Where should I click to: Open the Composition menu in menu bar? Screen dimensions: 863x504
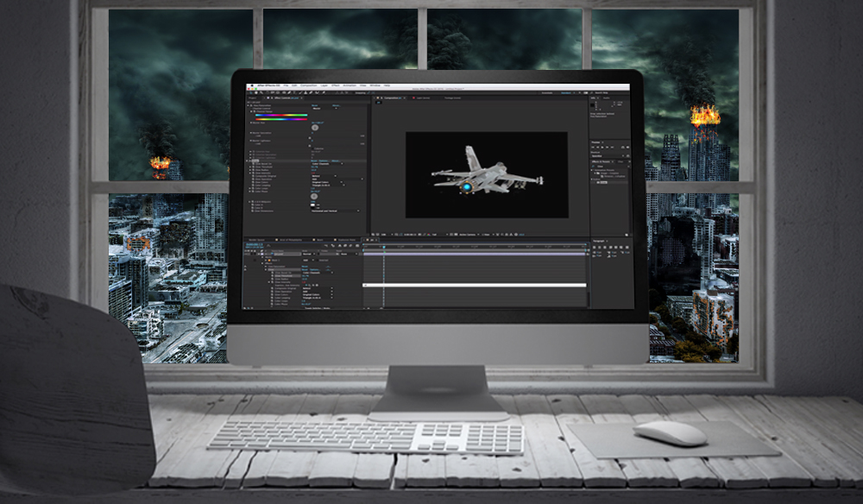pos(306,86)
